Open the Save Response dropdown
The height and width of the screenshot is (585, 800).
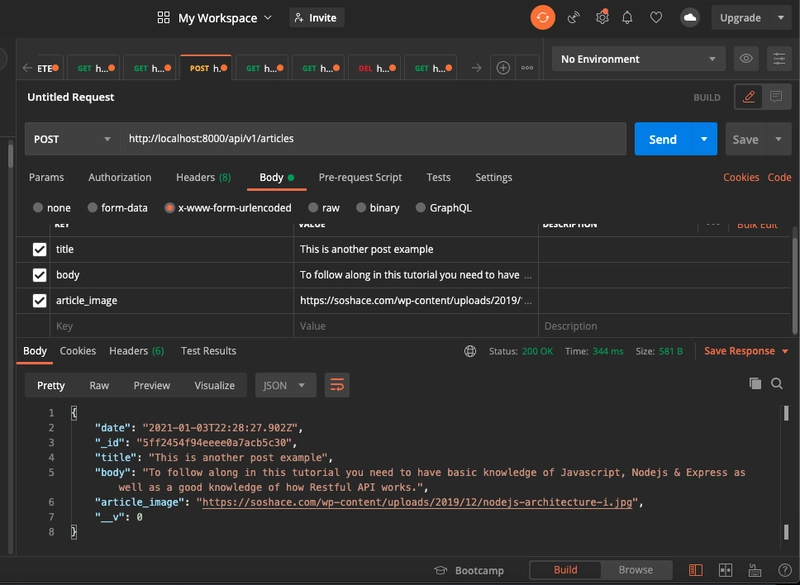746,351
